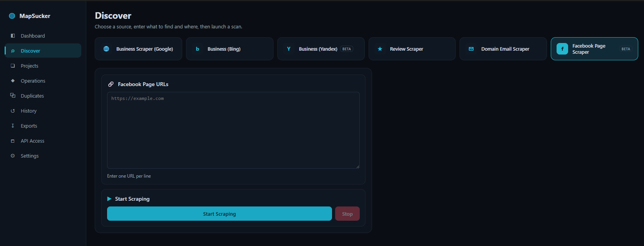
Task: Click the Stop button
Action: tap(347, 214)
